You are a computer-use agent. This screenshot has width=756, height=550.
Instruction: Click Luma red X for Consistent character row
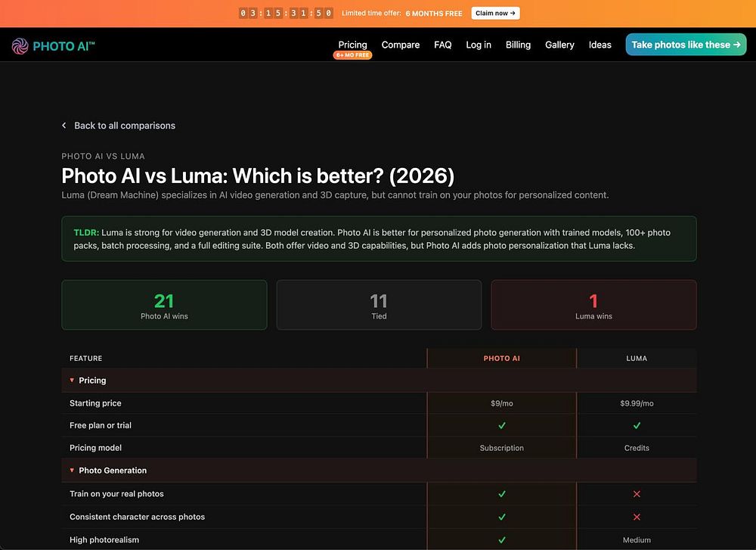point(637,517)
